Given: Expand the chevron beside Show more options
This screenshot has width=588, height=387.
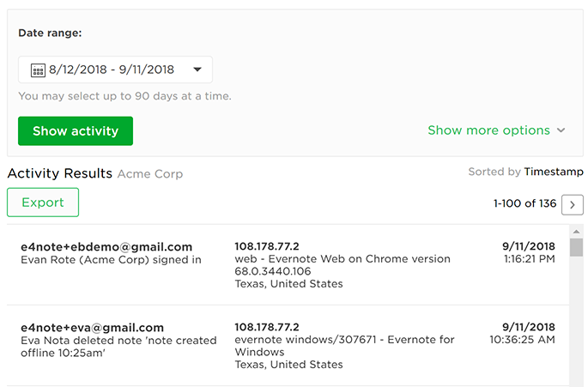Looking at the screenshot, I should pyautogui.click(x=561, y=130).
